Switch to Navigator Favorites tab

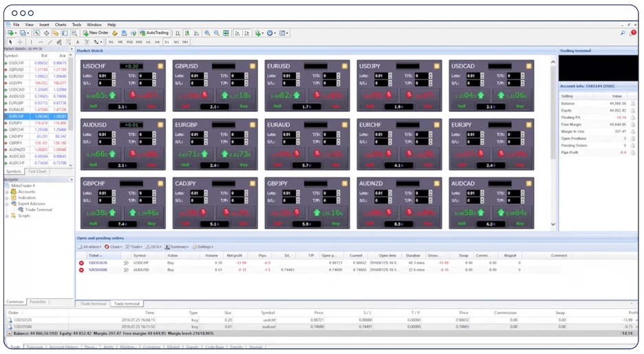click(x=37, y=302)
